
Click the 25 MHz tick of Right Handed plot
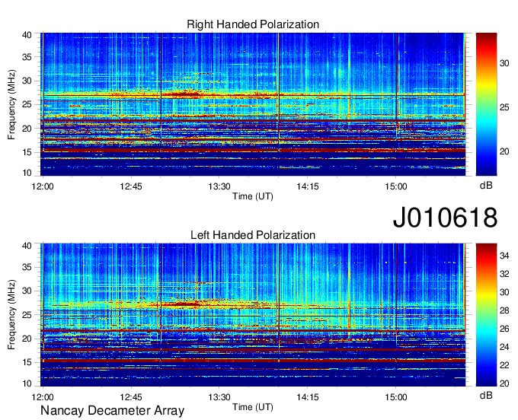(x=27, y=104)
